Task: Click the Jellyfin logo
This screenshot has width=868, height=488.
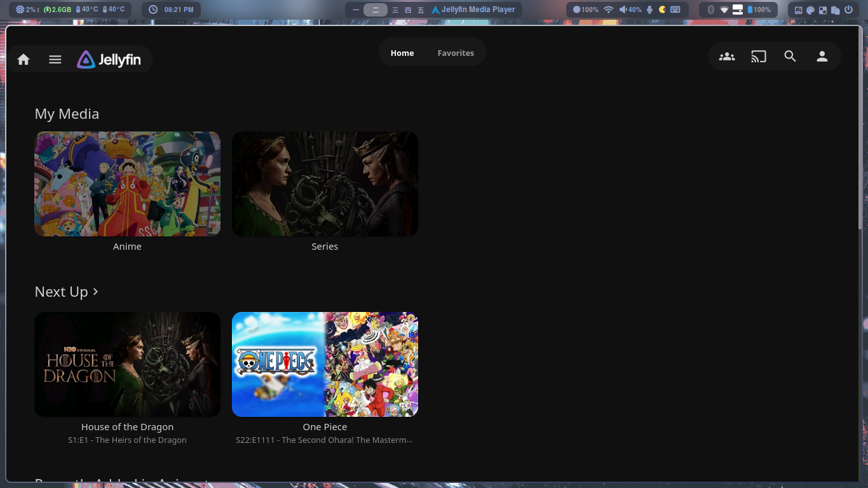Action: click(x=109, y=60)
